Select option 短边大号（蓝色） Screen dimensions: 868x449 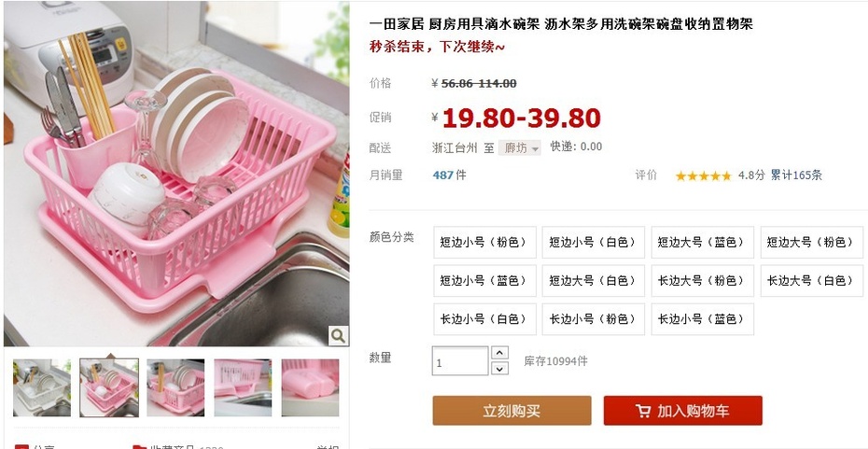coord(702,242)
